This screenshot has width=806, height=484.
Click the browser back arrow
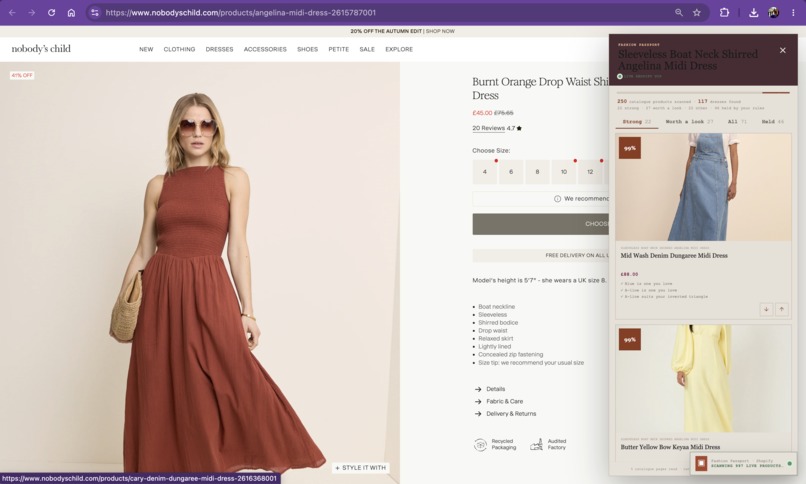pos(12,13)
